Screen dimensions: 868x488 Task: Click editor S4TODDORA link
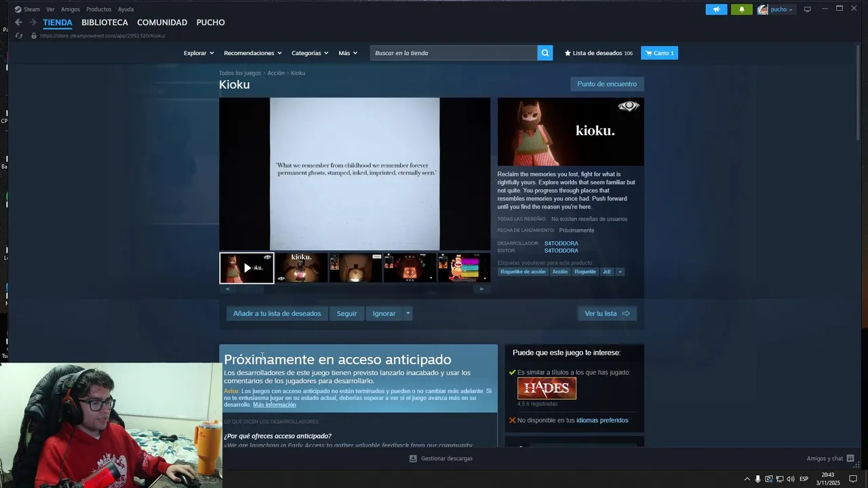561,251
